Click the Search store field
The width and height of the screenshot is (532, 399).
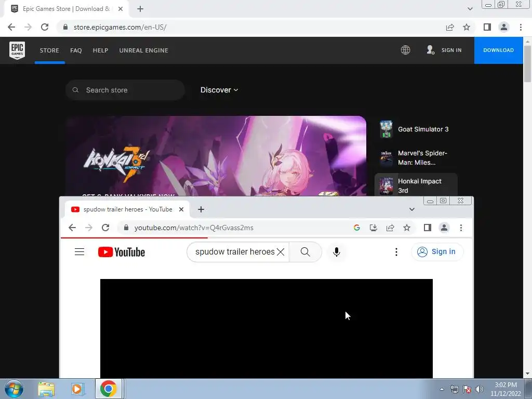coord(125,90)
